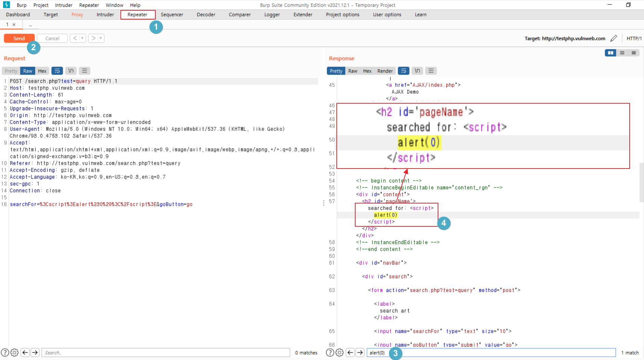Open the Decoder tab
Viewport: 644px width, 360px height.
[206, 15]
